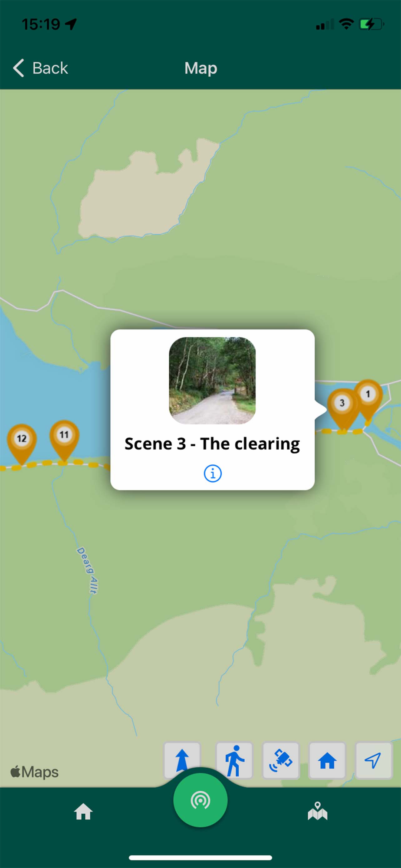Open map pins tab in bottom bar
The width and height of the screenshot is (401, 868).
[318, 811]
